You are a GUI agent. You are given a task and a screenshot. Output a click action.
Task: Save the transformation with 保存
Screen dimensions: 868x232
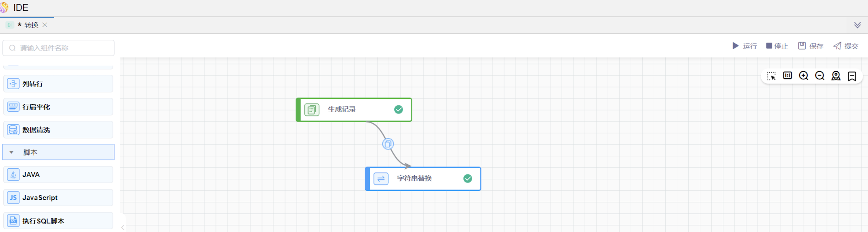(x=811, y=46)
